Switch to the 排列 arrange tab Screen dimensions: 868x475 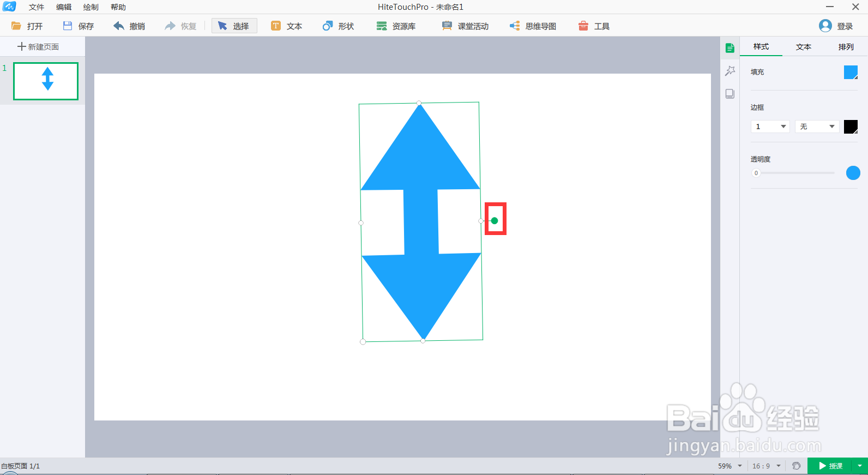tap(846, 47)
